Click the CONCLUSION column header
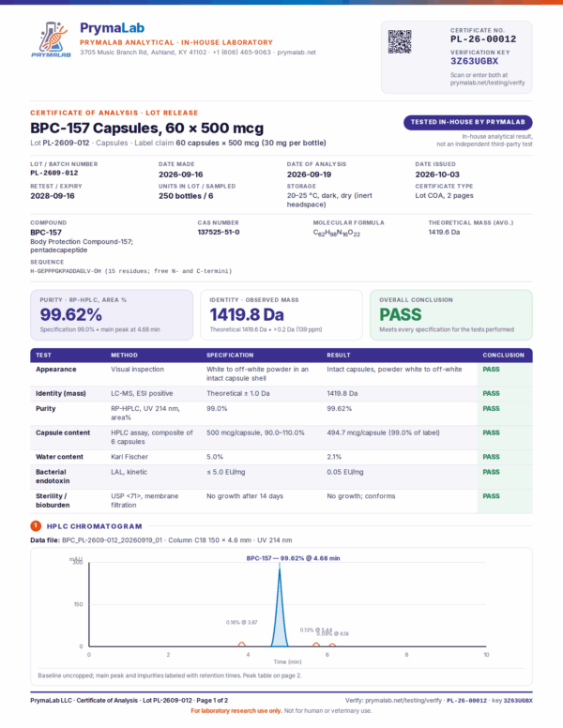 pyautogui.click(x=503, y=356)
